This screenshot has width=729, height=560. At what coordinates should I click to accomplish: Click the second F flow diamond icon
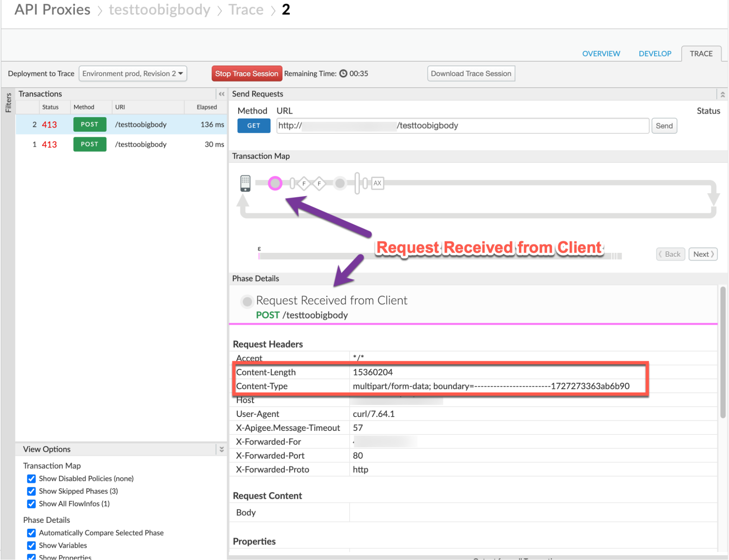319,184
